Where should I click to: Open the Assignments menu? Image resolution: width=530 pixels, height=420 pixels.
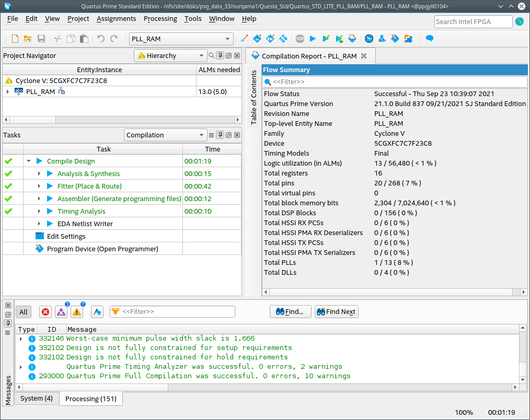tap(118, 18)
